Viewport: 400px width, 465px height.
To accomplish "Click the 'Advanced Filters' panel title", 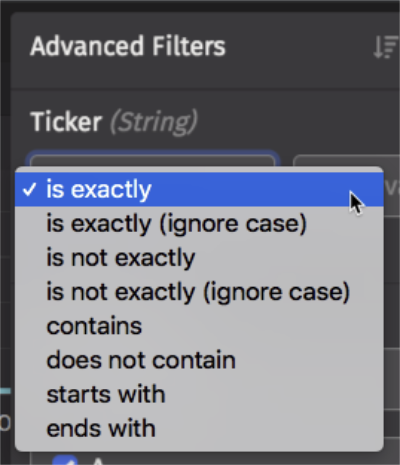I will coord(128,46).
